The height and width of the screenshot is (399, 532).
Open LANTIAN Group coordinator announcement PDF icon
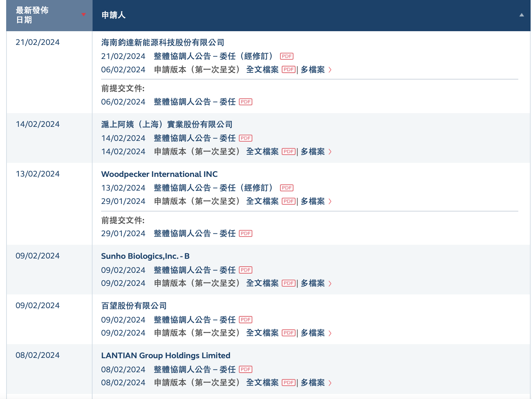click(245, 369)
